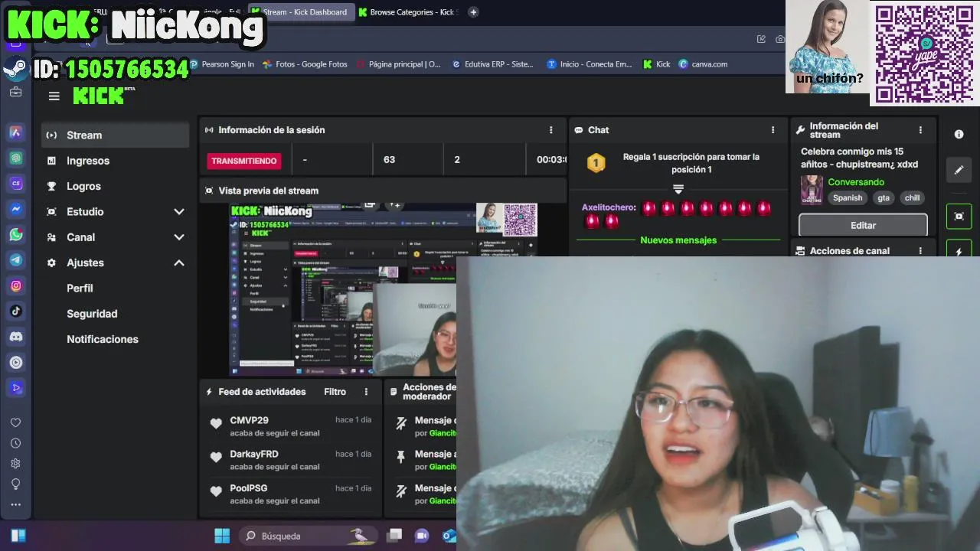980x551 pixels.
Task: Open sidebar three-dot more options
Action: tap(15, 504)
